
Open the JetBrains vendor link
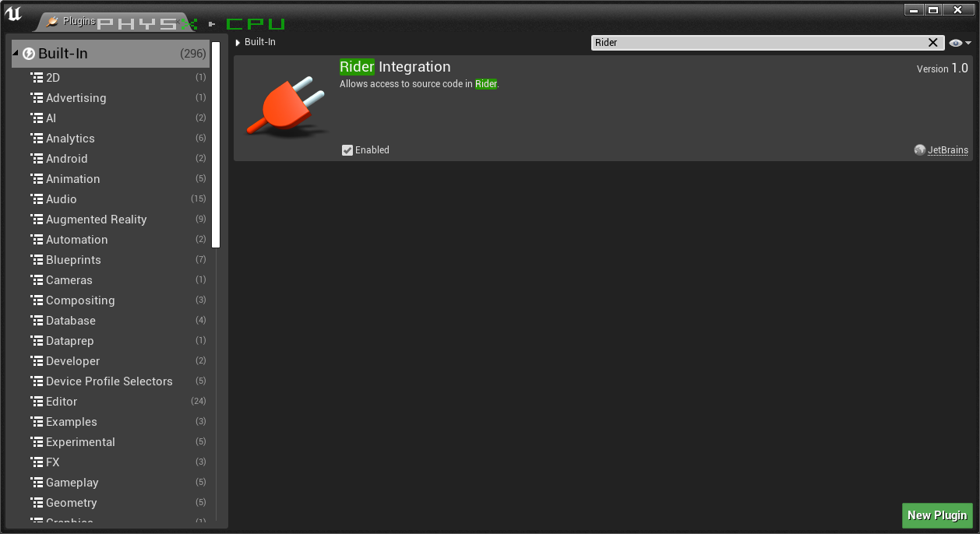pos(948,150)
